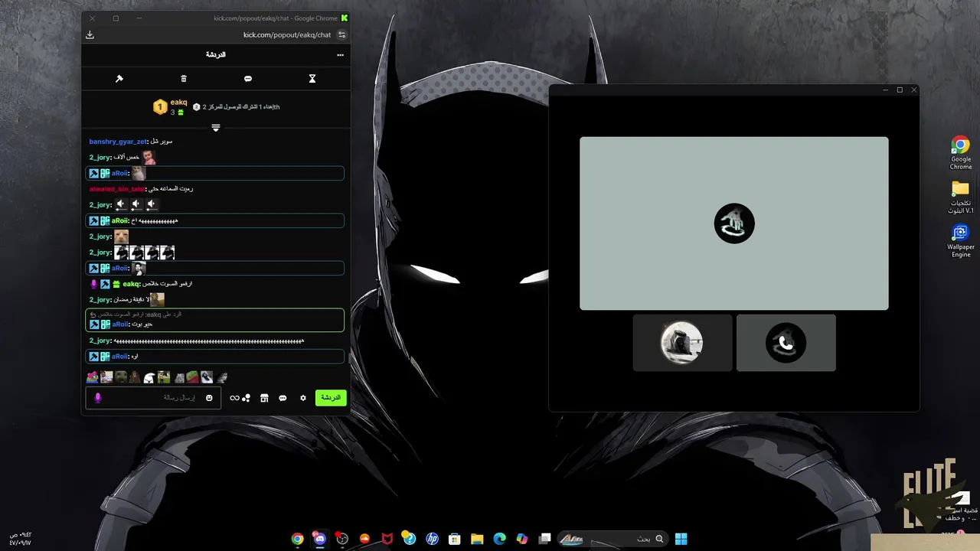Click the system clock in taskbar
This screenshot has height=551, width=980.
[x=21, y=539]
